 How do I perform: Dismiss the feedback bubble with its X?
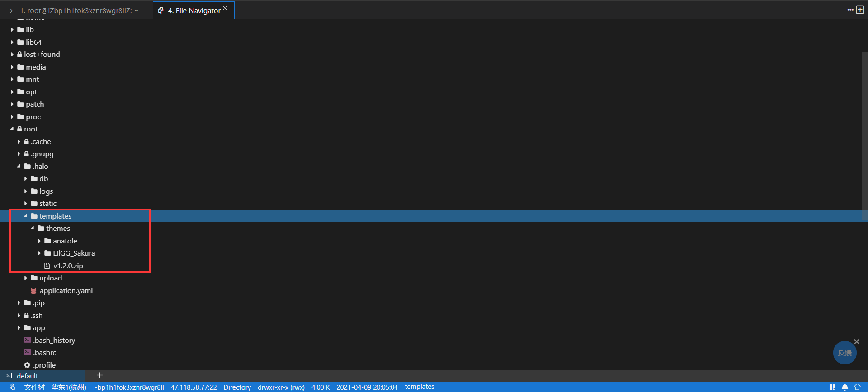tap(856, 341)
